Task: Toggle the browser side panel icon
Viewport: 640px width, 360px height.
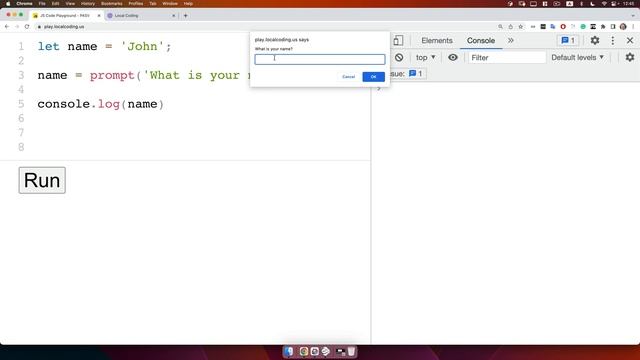Action: [613, 27]
